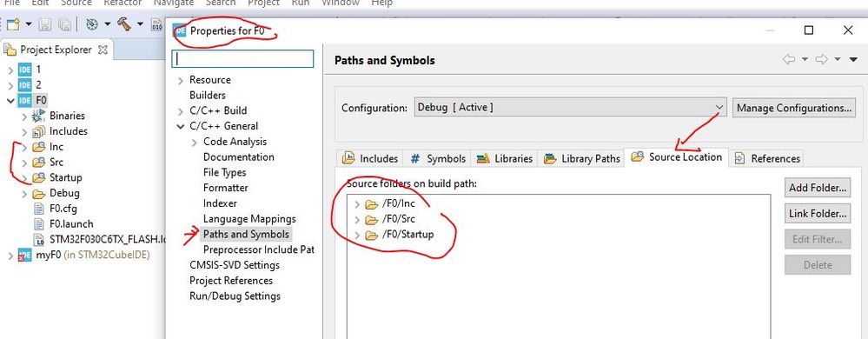The height and width of the screenshot is (339, 868).
Task: Click the New wizard toolbar icon
Action: click(x=13, y=24)
